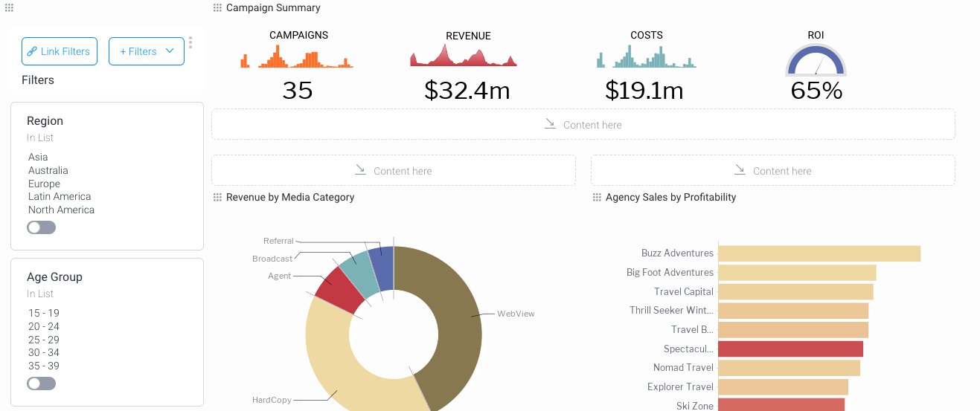Click the Link Filters button
The height and width of the screenshot is (411, 980).
coord(60,51)
